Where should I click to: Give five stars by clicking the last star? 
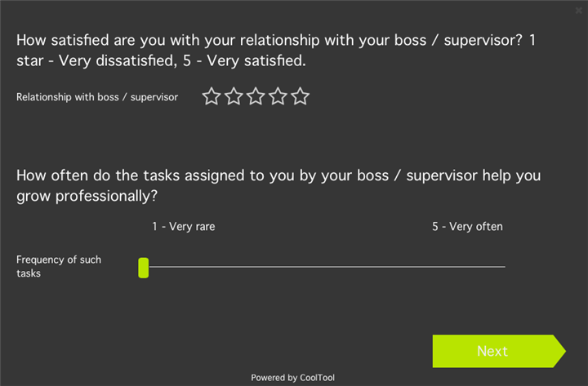(301, 96)
